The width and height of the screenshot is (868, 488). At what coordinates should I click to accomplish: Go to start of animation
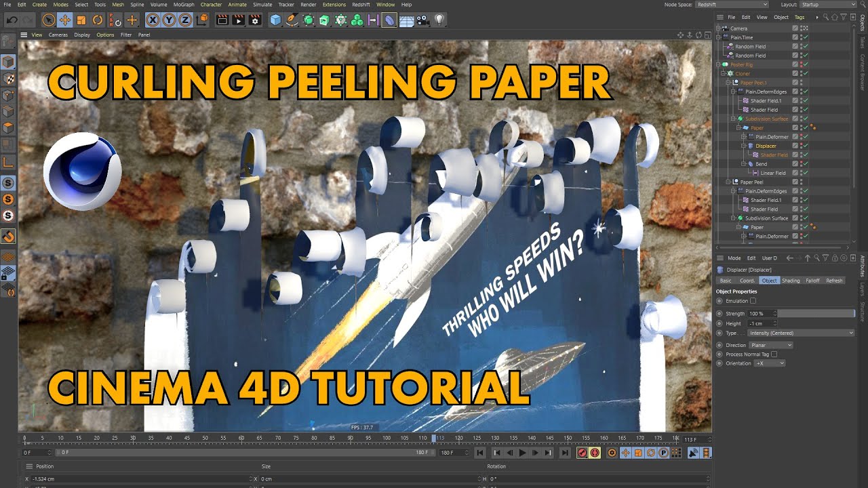click(480, 453)
